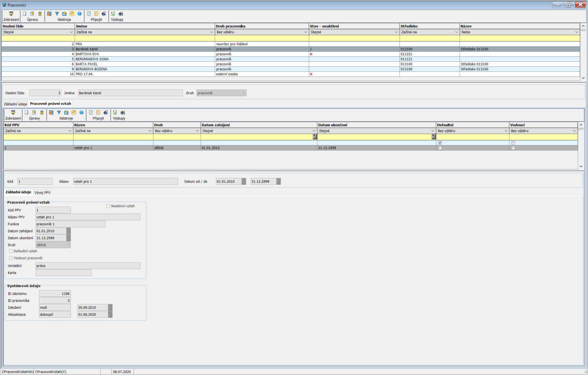Click the printer icon in the lower PPV toolbar
The width and height of the screenshot is (588, 375).
[x=122, y=113]
